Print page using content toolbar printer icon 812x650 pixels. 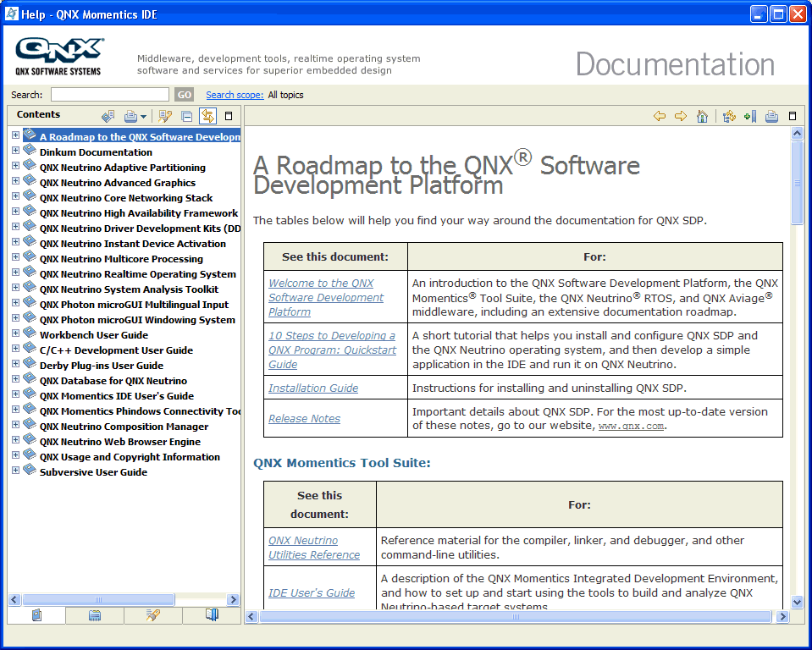(x=771, y=117)
